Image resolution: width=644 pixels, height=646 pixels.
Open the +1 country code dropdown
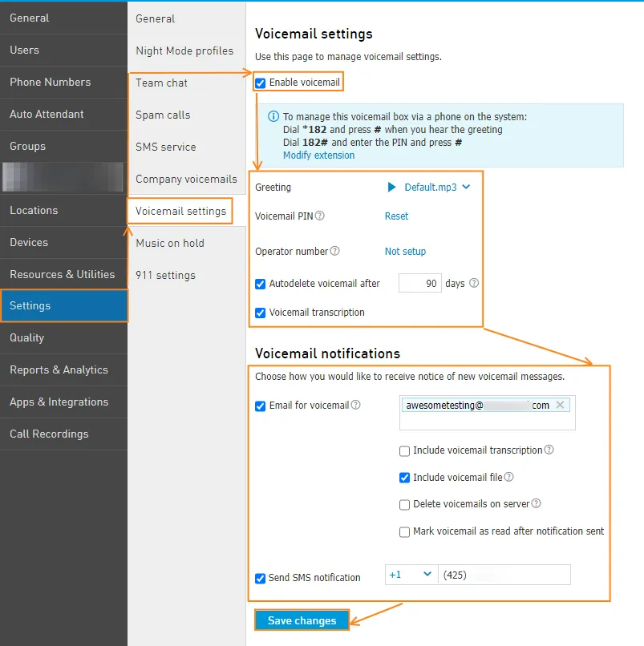coord(411,575)
